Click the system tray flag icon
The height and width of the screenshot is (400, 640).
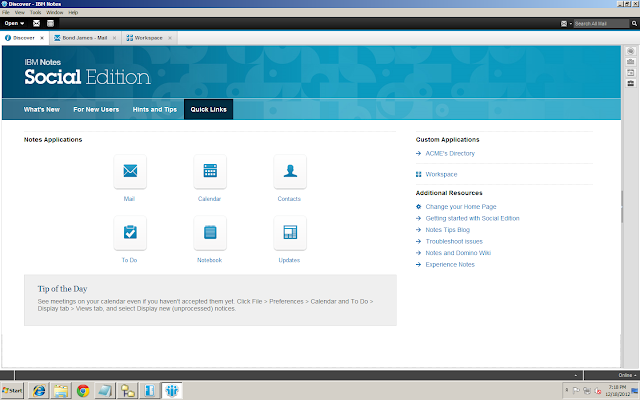[576, 391]
